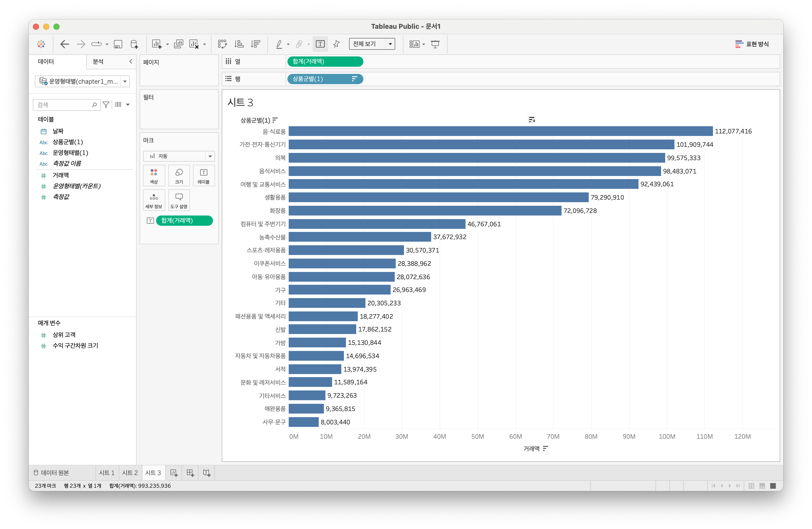
Task: Open the 자동 mark type dropdown
Action: pyautogui.click(x=210, y=156)
